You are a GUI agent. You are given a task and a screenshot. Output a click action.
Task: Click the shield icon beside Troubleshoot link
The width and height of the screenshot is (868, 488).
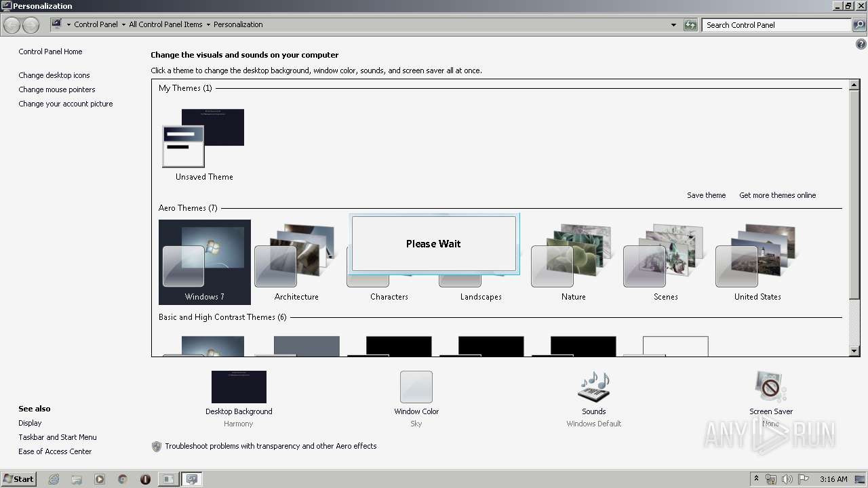(157, 446)
